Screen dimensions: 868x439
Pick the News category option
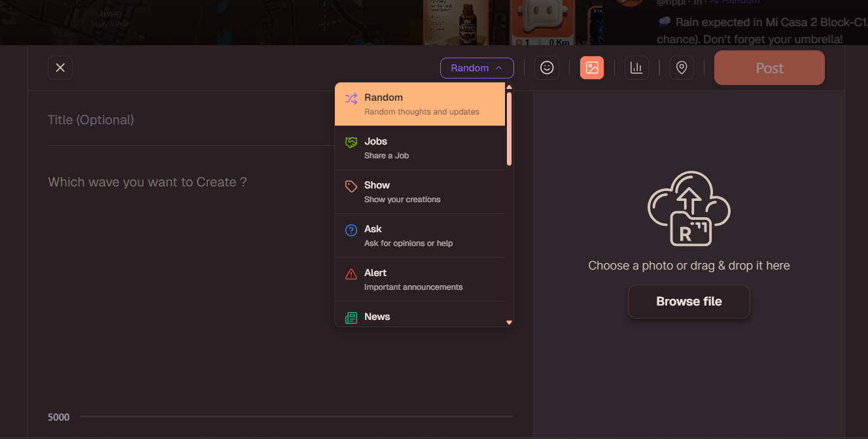click(420, 315)
